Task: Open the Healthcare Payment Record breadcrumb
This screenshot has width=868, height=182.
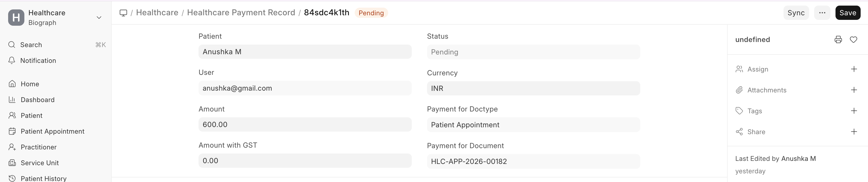Action: [x=241, y=12]
